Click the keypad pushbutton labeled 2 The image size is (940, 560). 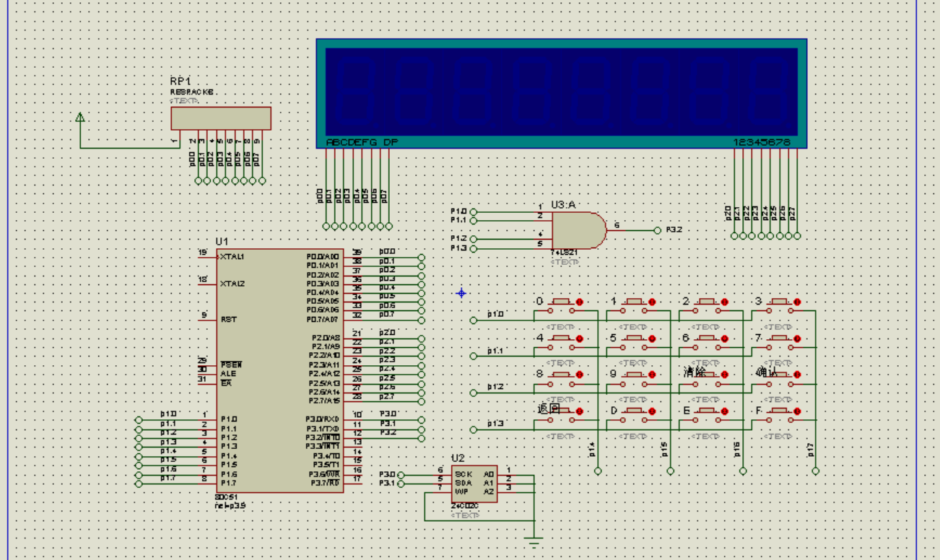(x=706, y=307)
